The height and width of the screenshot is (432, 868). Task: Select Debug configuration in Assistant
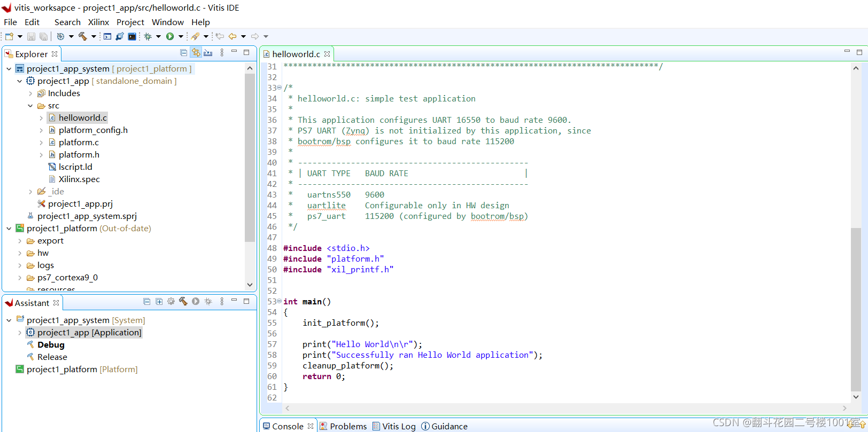point(45,345)
